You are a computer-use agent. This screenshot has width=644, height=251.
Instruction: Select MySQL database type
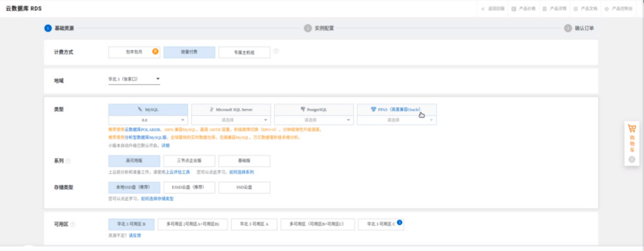click(148, 109)
